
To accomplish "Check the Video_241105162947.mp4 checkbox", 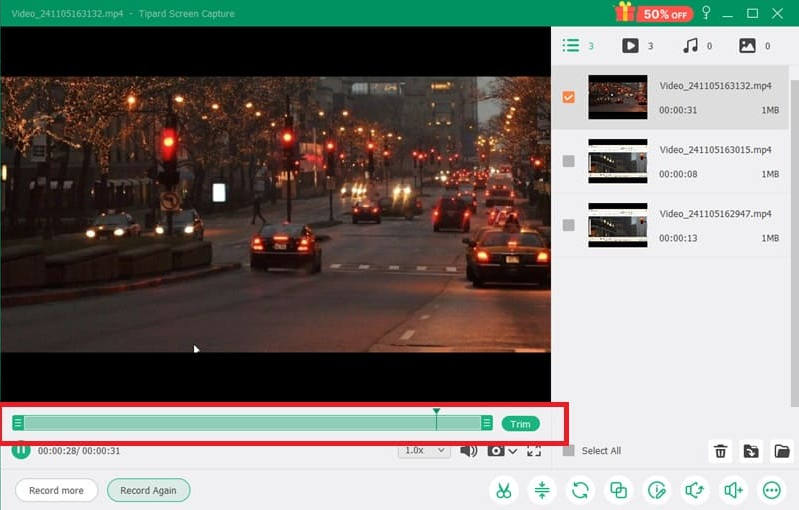I will tap(569, 225).
